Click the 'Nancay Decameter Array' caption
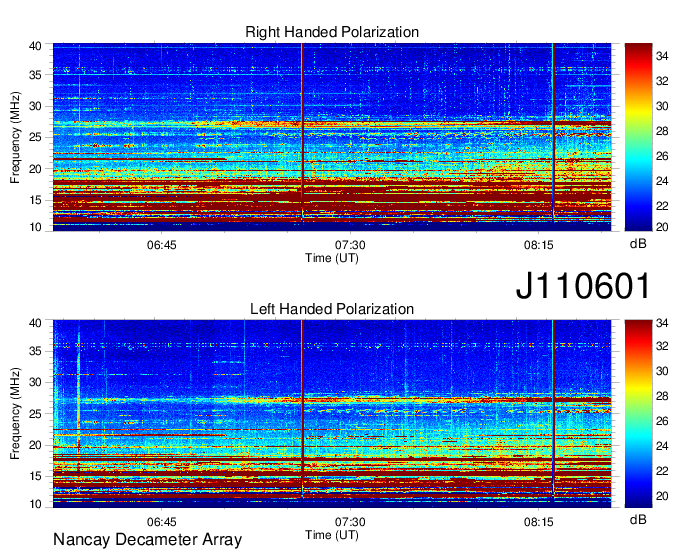The height and width of the screenshot is (552, 680). point(147,539)
